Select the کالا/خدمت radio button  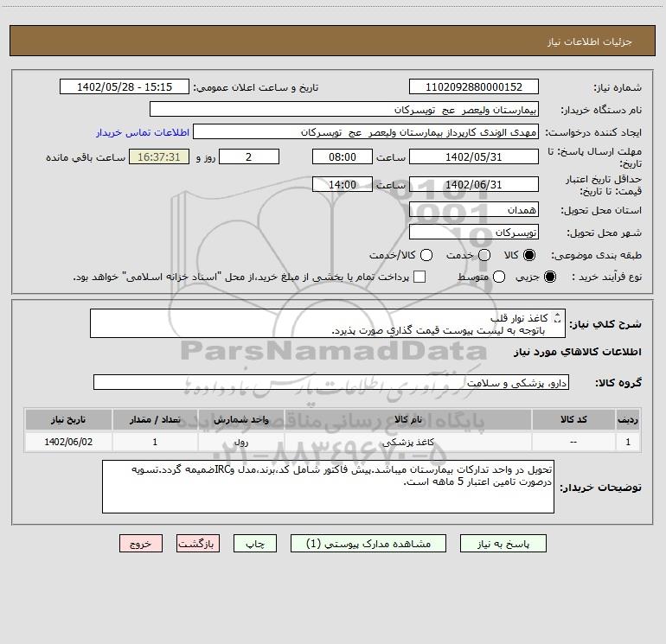point(426,255)
